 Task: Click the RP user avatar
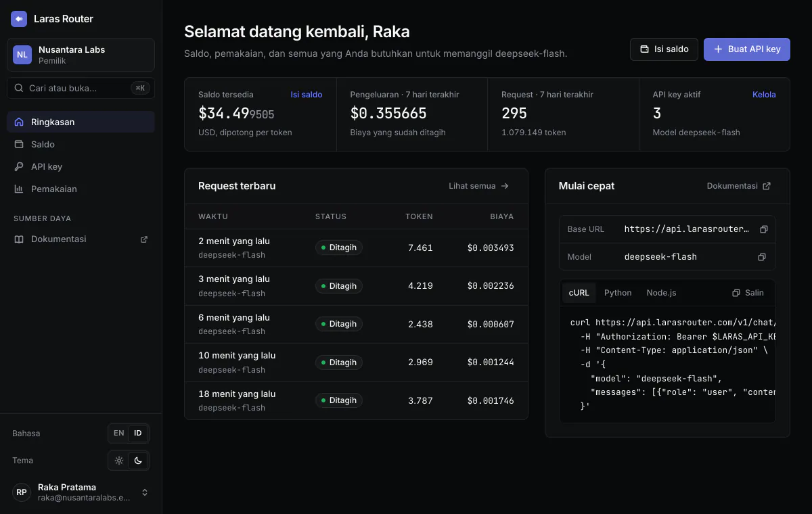(22, 492)
